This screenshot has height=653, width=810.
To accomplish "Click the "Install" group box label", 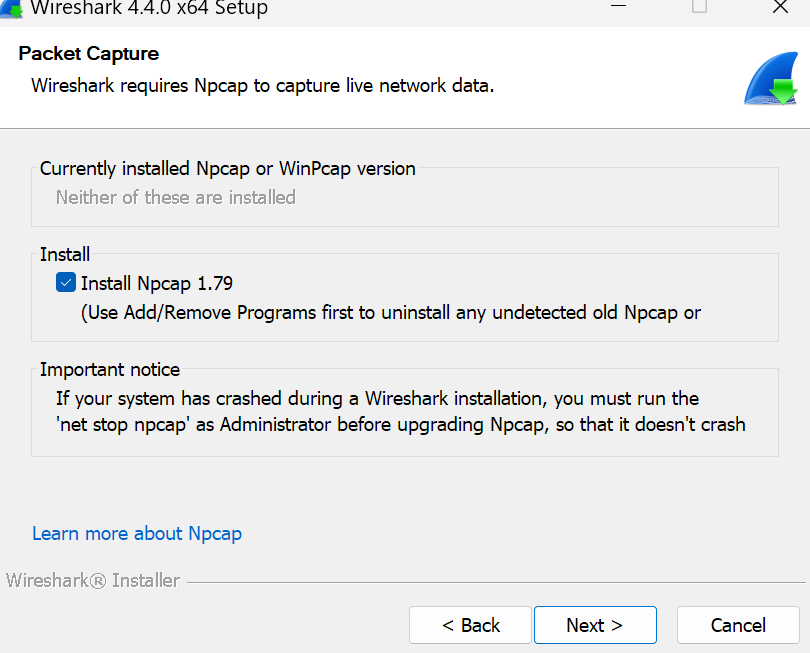I will 65,254.
